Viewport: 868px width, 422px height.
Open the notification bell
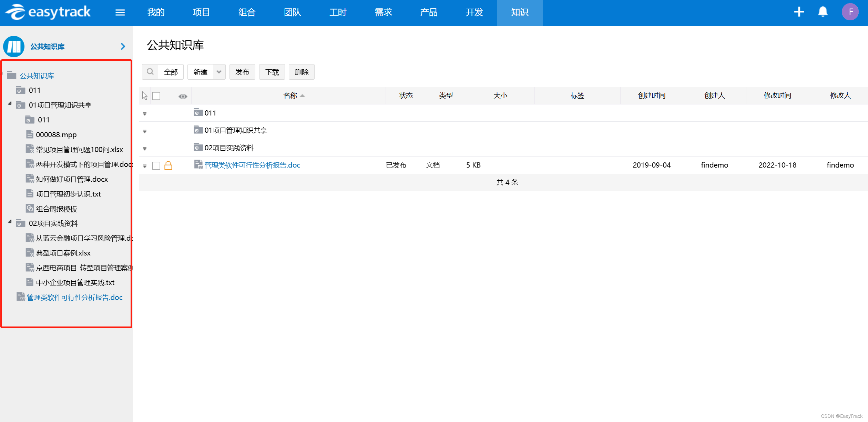pos(823,12)
